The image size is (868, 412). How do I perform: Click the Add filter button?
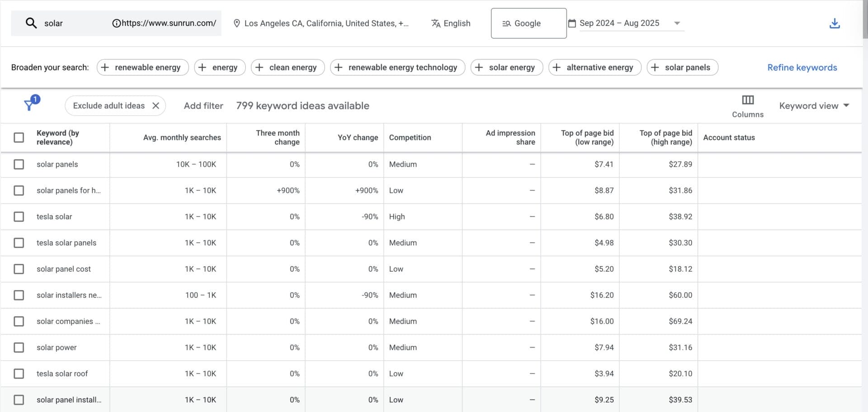point(203,105)
